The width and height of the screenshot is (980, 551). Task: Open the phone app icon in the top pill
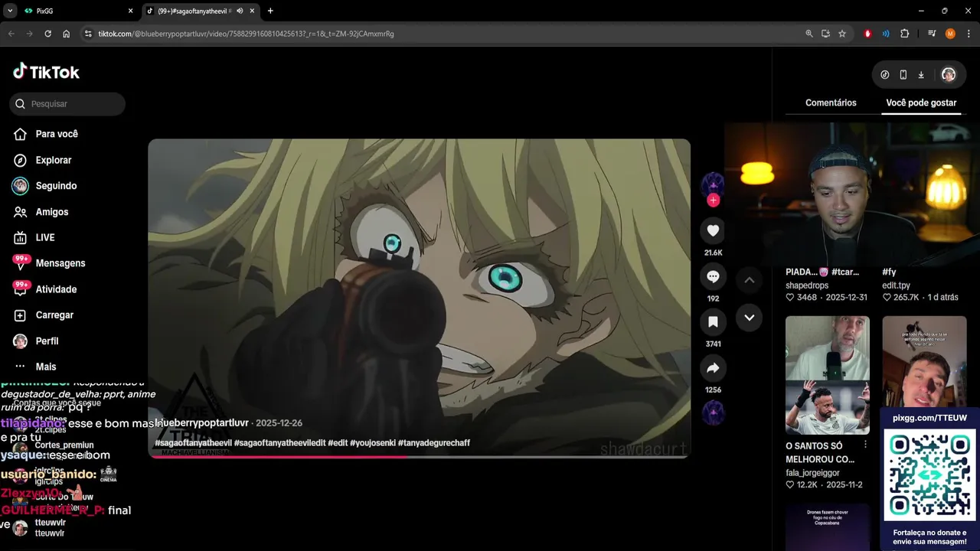[903, 74]
